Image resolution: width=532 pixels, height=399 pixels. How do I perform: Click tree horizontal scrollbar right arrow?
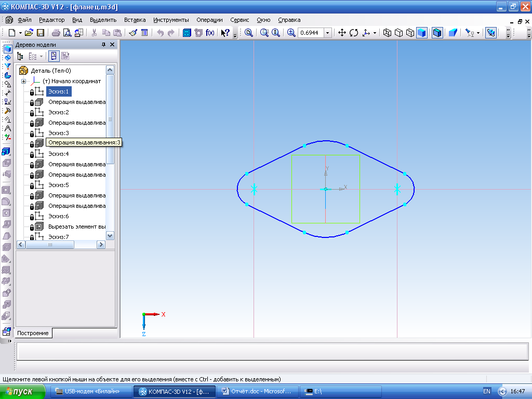click(101, 245)
